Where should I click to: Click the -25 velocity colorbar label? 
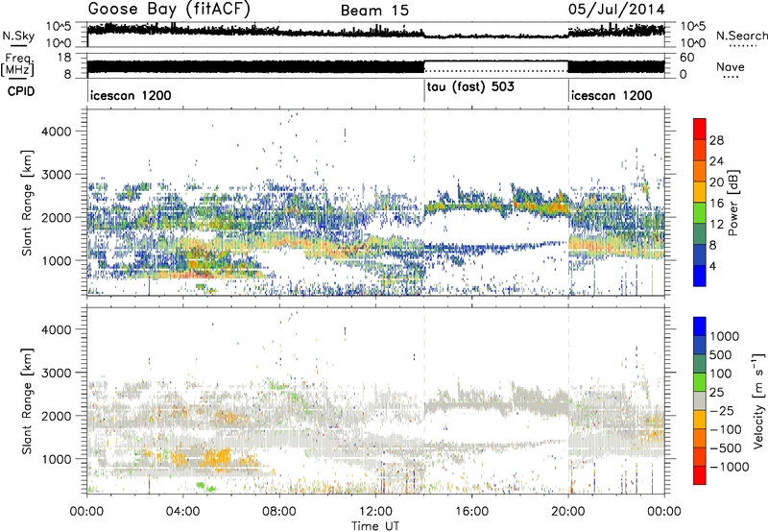click(725, 411)
